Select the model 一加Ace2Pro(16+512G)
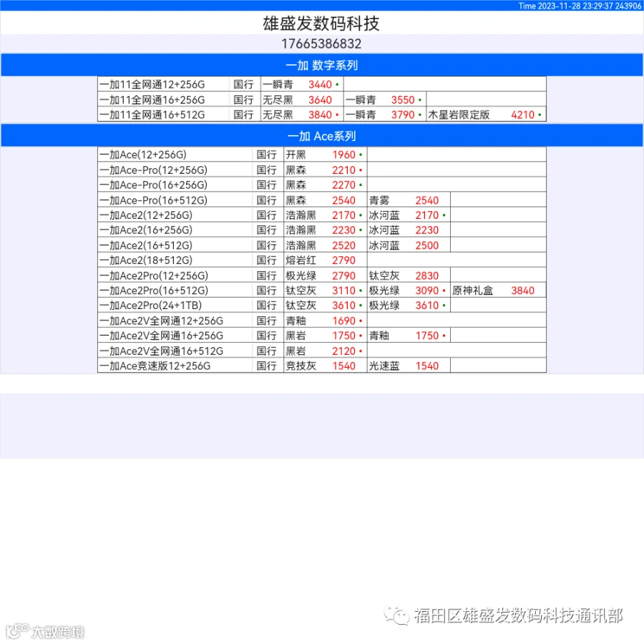This screenshot has height=644, width=644. pos(154,291)
